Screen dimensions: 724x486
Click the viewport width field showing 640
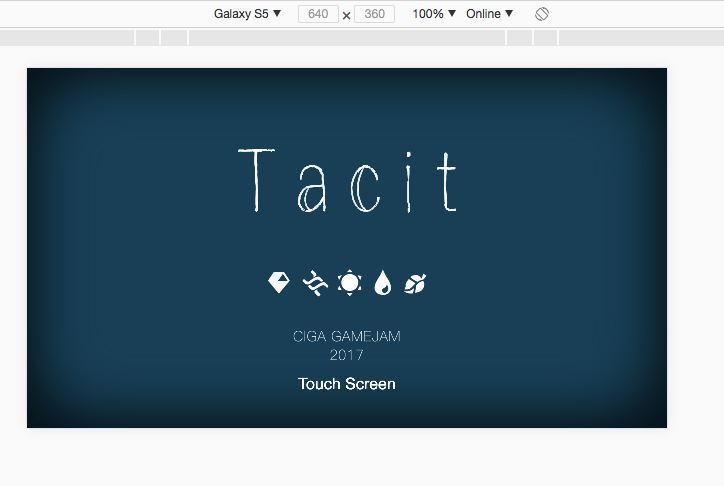tap(318, 14)
